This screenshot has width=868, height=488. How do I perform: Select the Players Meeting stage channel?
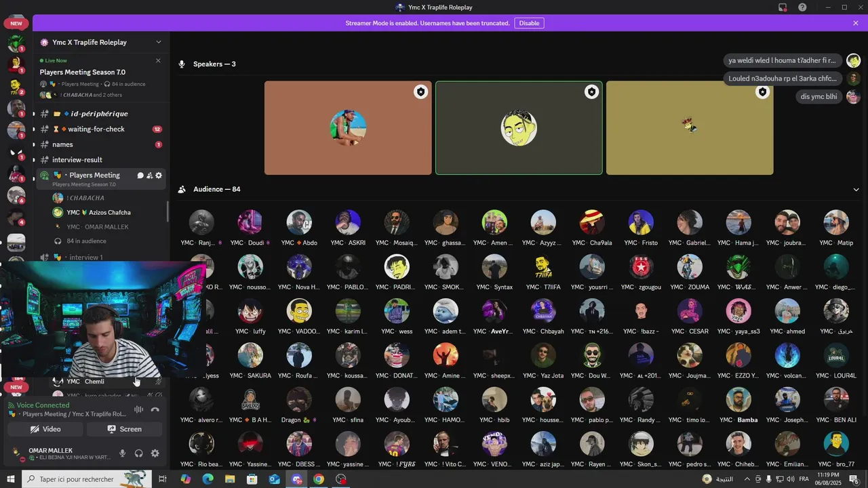[x=100, y=179]
